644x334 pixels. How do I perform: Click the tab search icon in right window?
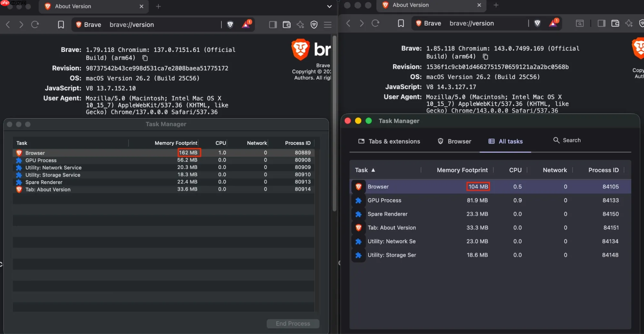[x=579, y=23]
